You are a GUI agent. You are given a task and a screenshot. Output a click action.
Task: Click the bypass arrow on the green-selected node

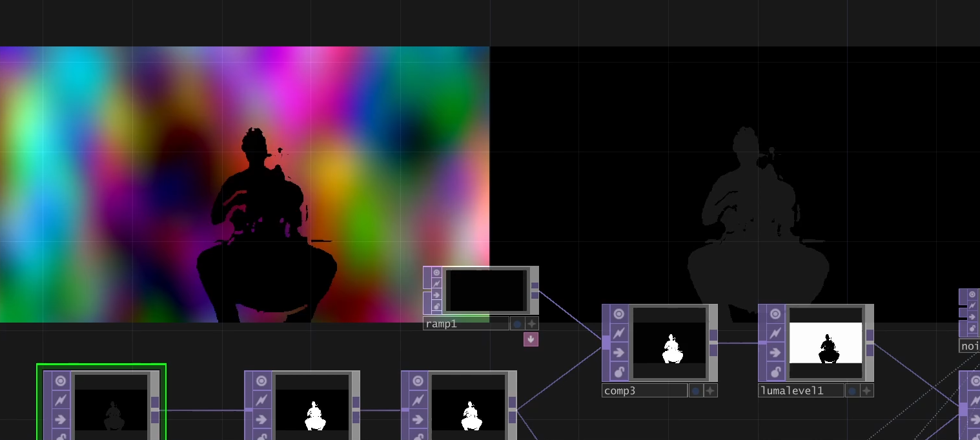click(61, 420)
